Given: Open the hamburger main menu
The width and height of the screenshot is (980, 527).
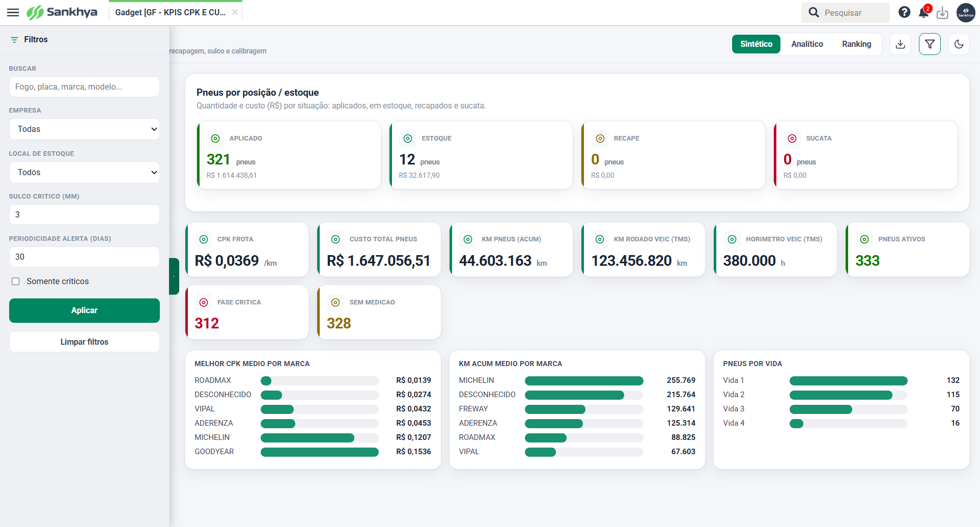Looking at the screenshot, I should click(x=13, y=12).
